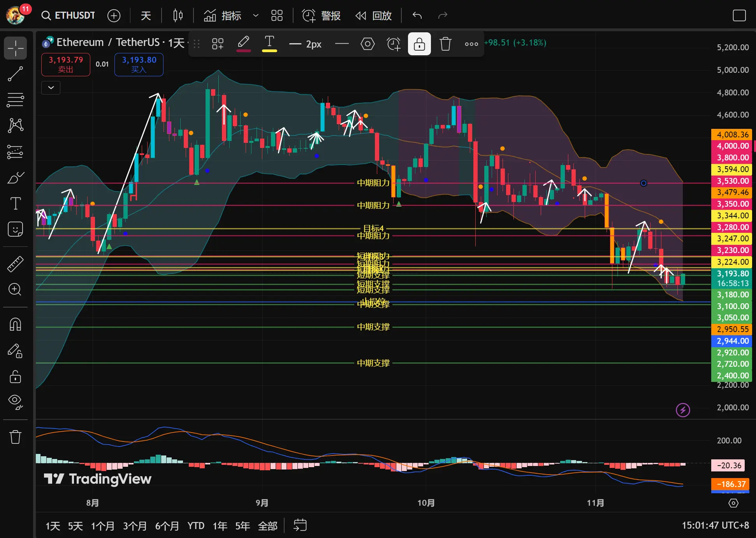This screenshot has width=756, height=538.
Task: Expand the indicator favorites dropdown arrow
Action: point(256,16)
